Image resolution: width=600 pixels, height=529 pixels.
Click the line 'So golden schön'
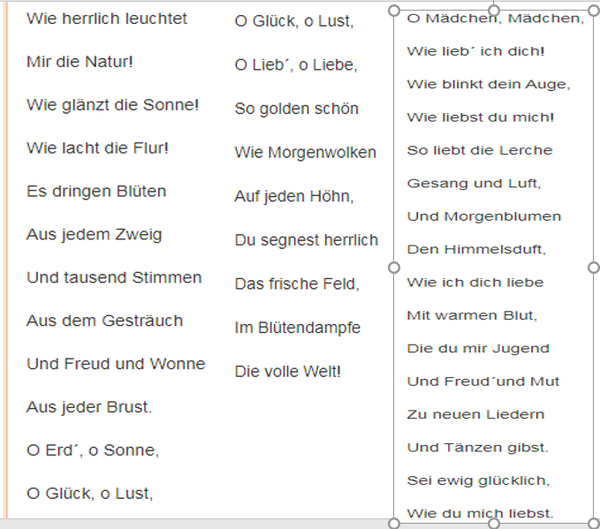[296, 108]
